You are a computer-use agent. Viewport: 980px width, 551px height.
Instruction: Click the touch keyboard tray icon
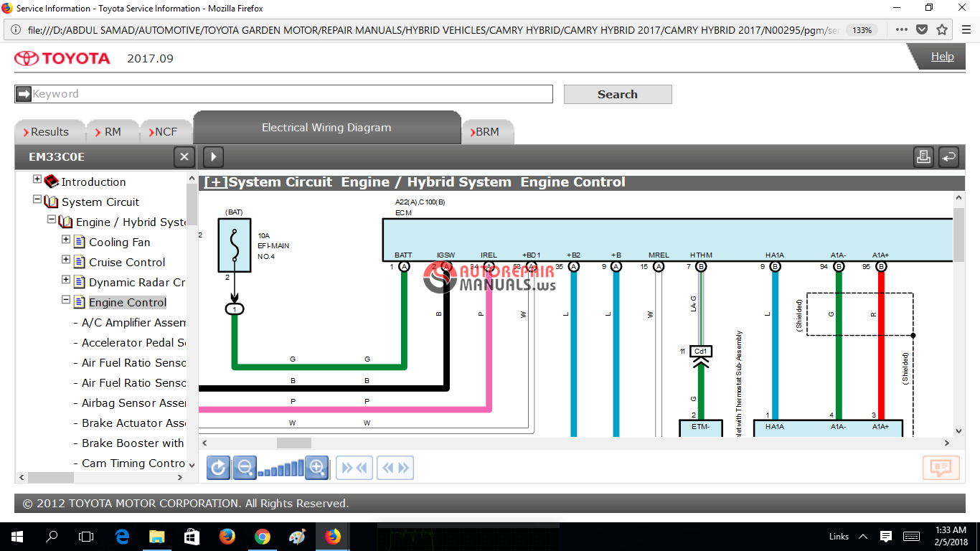[912, 537]
